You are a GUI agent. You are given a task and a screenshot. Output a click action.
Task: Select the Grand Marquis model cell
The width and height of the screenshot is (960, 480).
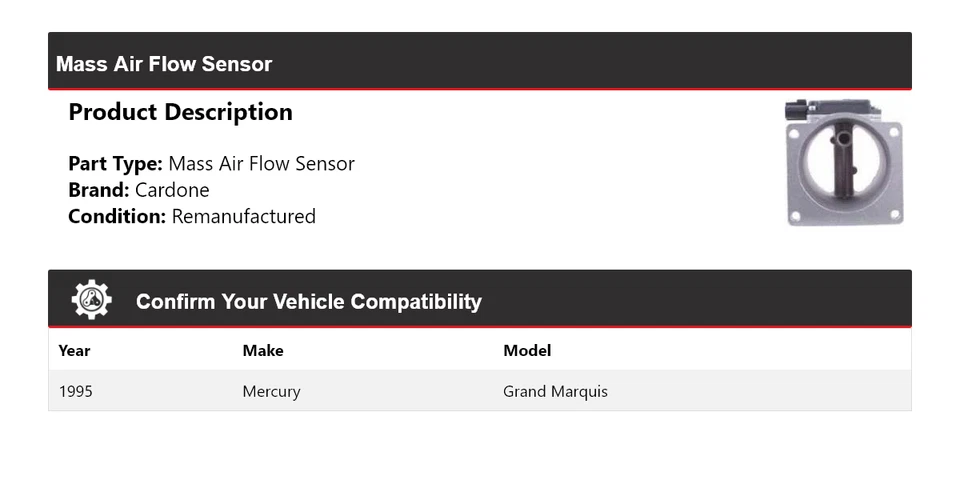[555, 391]
